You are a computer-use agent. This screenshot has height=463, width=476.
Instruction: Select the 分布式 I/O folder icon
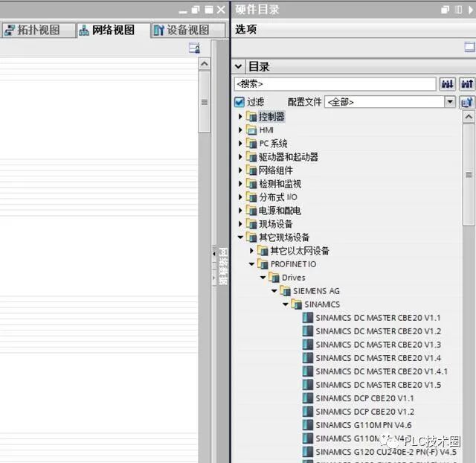click(251, 197)
